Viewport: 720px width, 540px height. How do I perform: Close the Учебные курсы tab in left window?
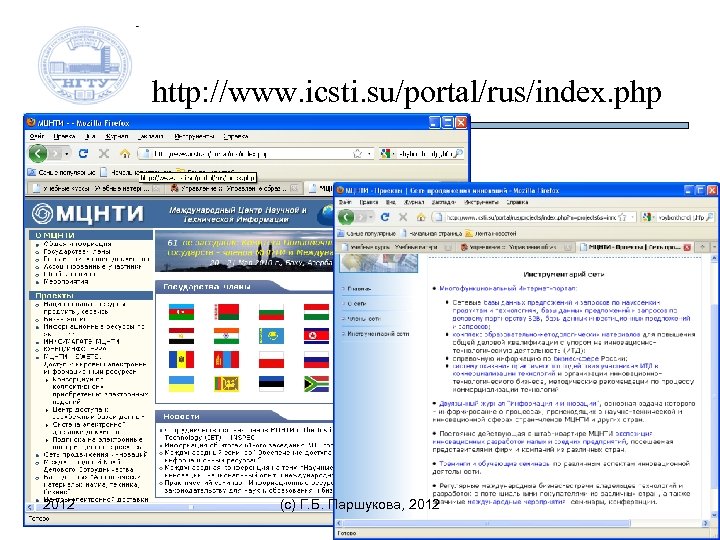[x=156, y=188]
